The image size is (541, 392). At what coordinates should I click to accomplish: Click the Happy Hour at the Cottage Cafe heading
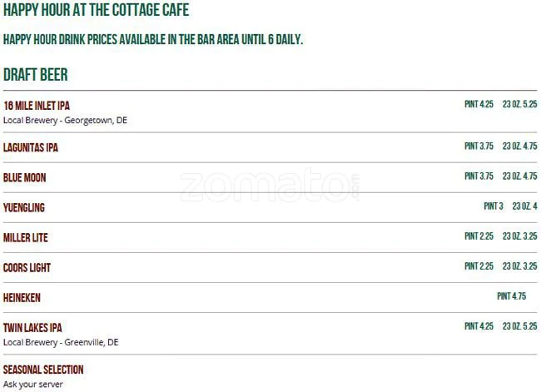96,11
